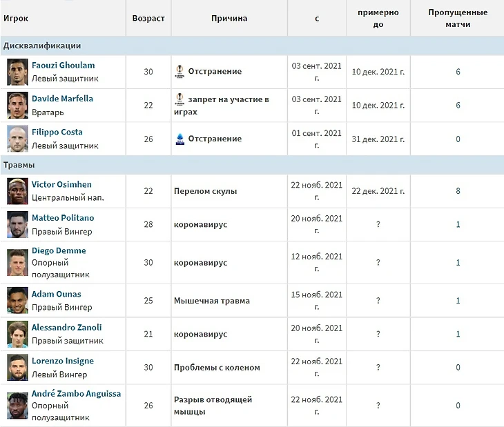
Task: Click 'Мышечная травма' reason text
Action: 212,301
